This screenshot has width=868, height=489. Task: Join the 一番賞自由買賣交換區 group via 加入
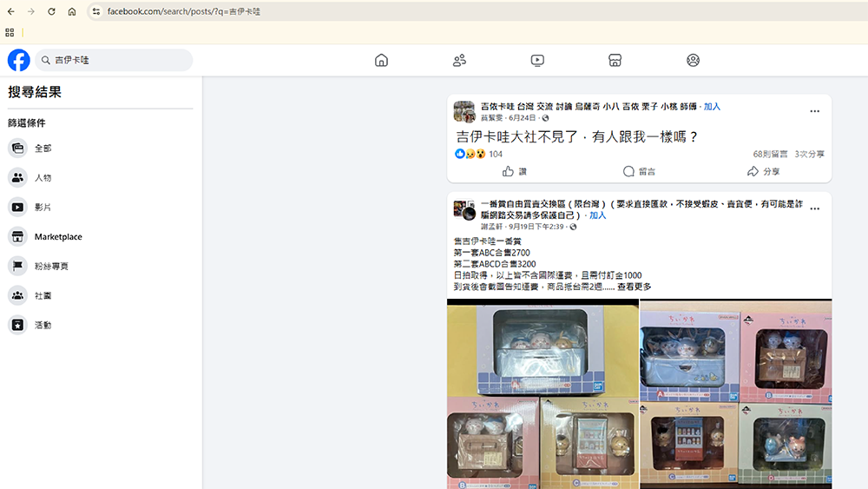click(597, 215)
